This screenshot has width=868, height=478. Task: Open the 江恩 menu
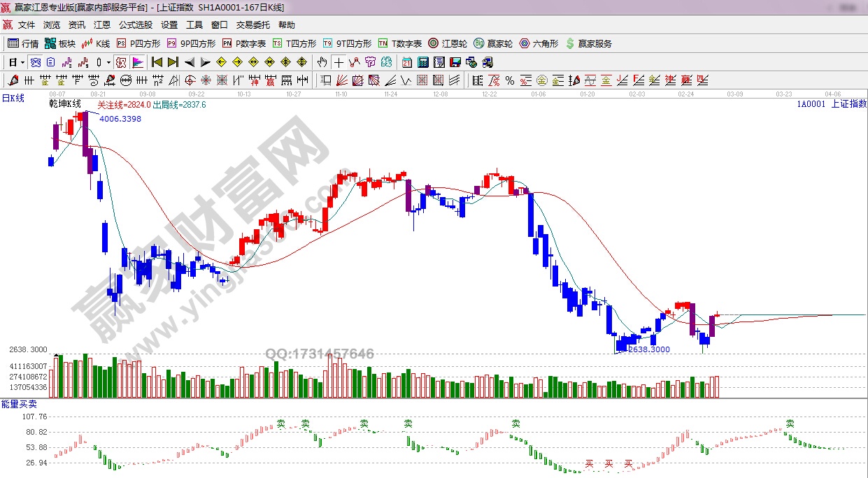[x=102, y=24]
